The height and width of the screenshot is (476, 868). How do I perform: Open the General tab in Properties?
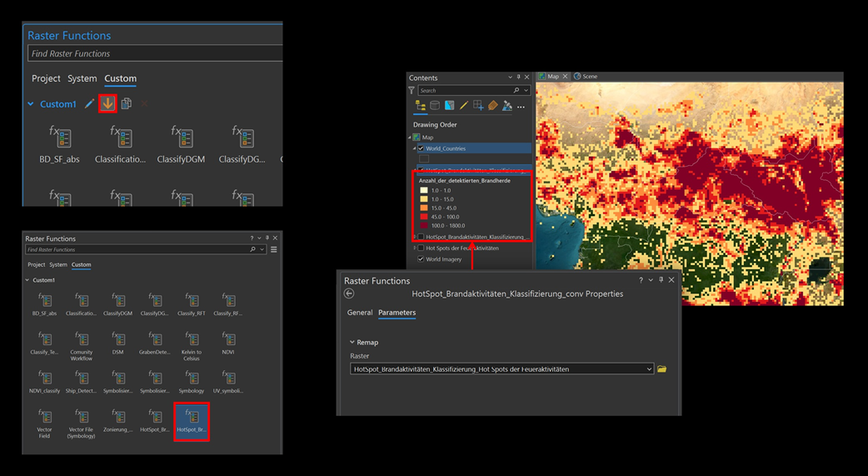pyautogui.click(x=360, y=313)
